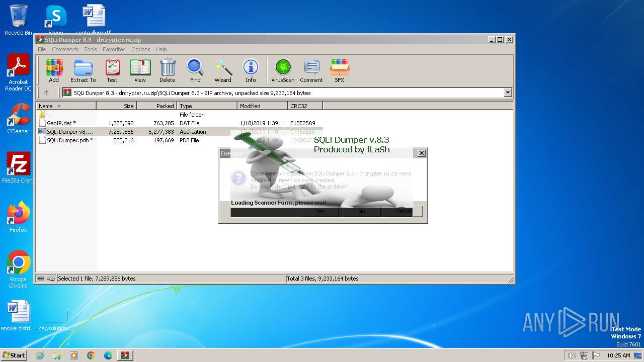
Task: Open the Acrobat Reader DC desktop icon
Action: [x=18, y=73]
